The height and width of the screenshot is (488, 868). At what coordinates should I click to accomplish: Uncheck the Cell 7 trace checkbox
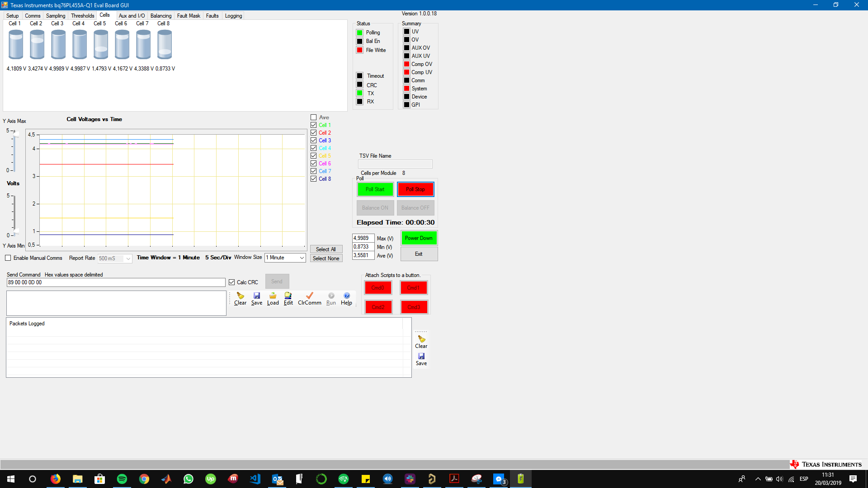click(x=313, y=171)
